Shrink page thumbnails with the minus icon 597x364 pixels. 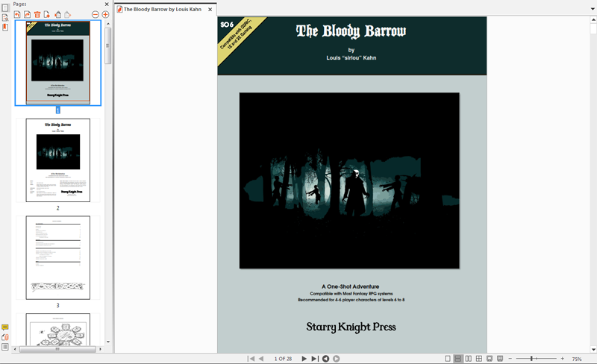pyautogui.click(x=95, y=14)
